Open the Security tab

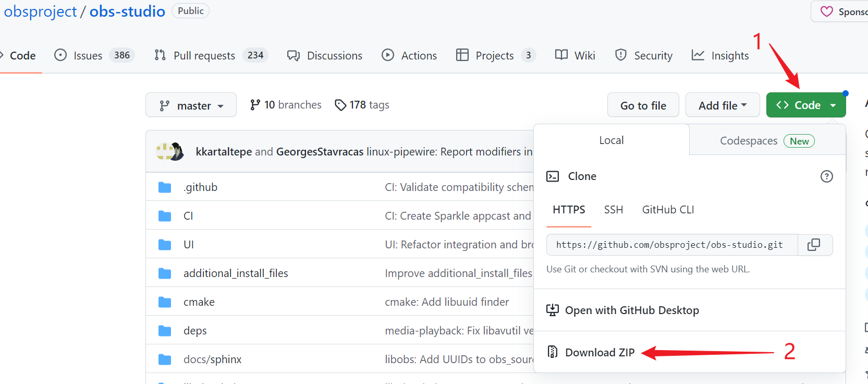pos(644,55)
